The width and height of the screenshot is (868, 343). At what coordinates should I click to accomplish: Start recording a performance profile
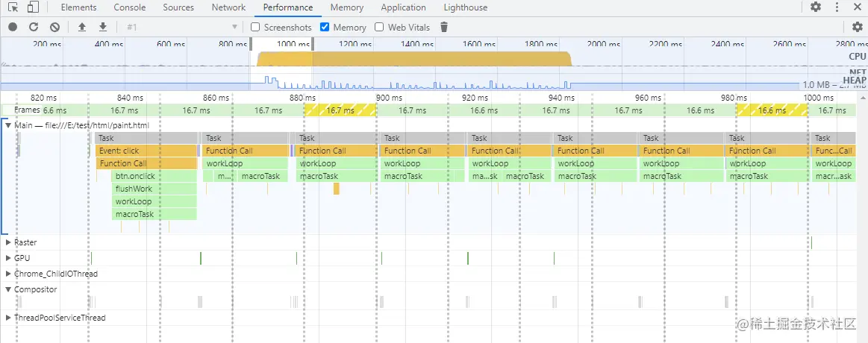click(x=13, y=27)
